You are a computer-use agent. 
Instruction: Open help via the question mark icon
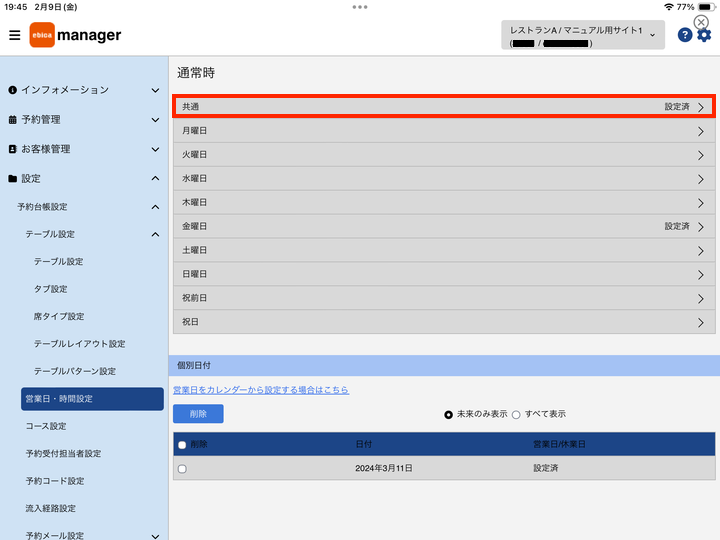[x=685, y=35]
